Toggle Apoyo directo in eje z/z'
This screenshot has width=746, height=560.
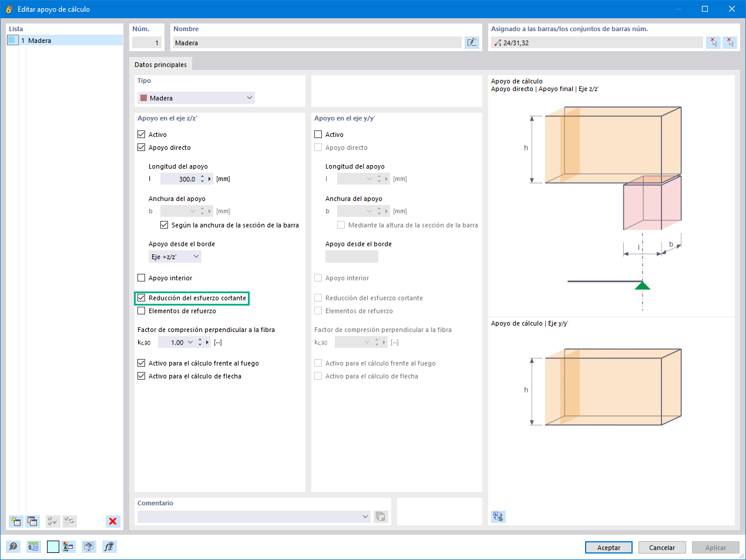142,147
